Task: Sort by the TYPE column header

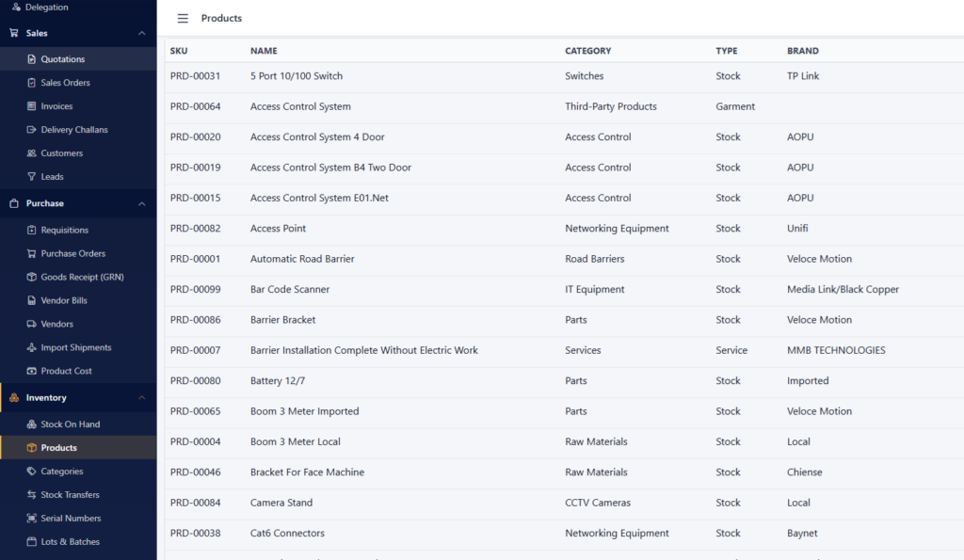Action: (x=726, y=51)
